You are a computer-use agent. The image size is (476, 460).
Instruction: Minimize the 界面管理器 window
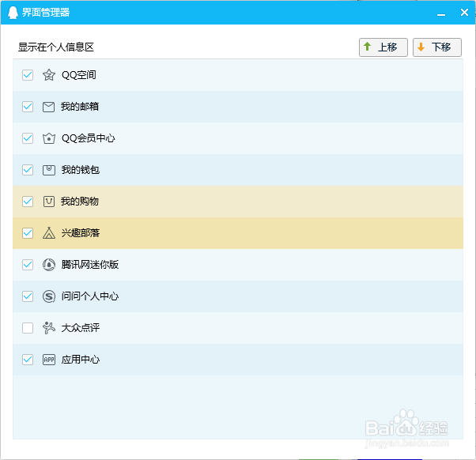click(x=441, y=14)
